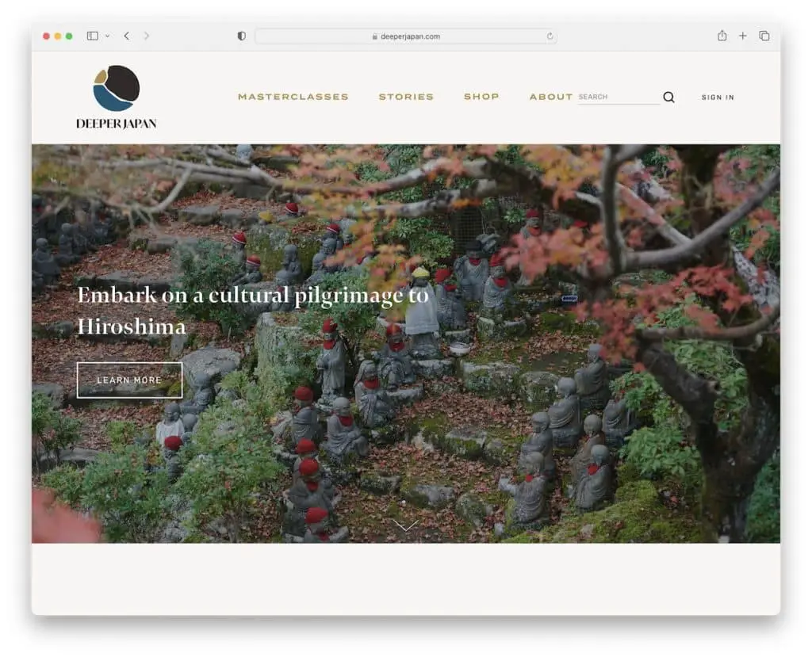This screenshot has width=812, height=657.
Task: Click the magnifying glass search icon
Action: [x=668, y=97]
